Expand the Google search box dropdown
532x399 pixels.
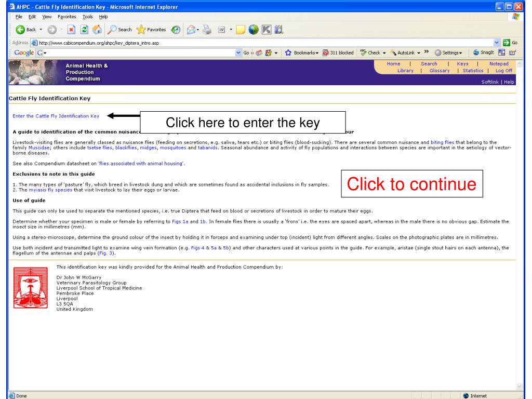pos(238,52)
